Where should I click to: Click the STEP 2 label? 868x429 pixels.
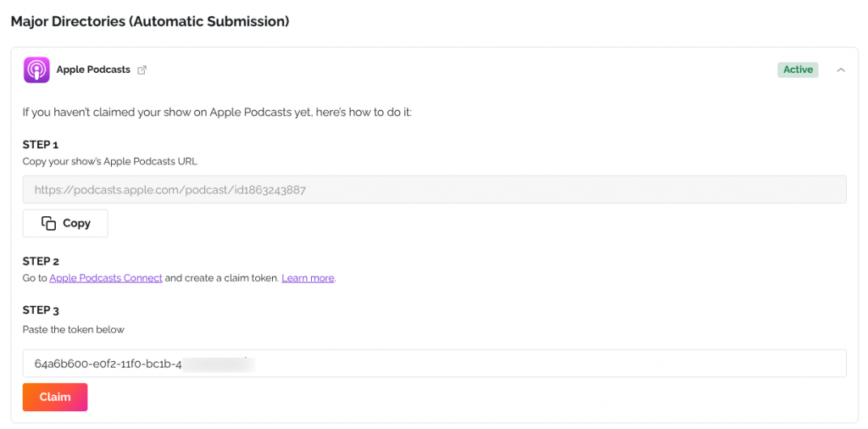coord(41,261)
